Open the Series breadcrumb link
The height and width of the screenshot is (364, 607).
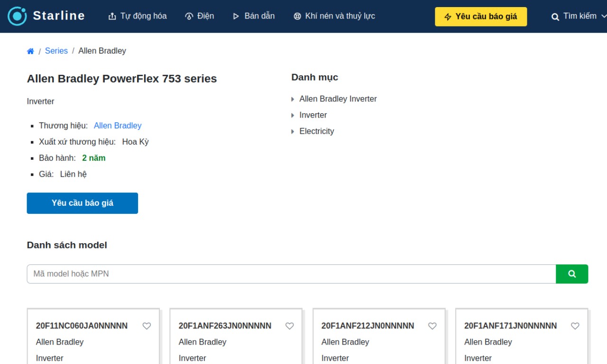click(56, 51)
